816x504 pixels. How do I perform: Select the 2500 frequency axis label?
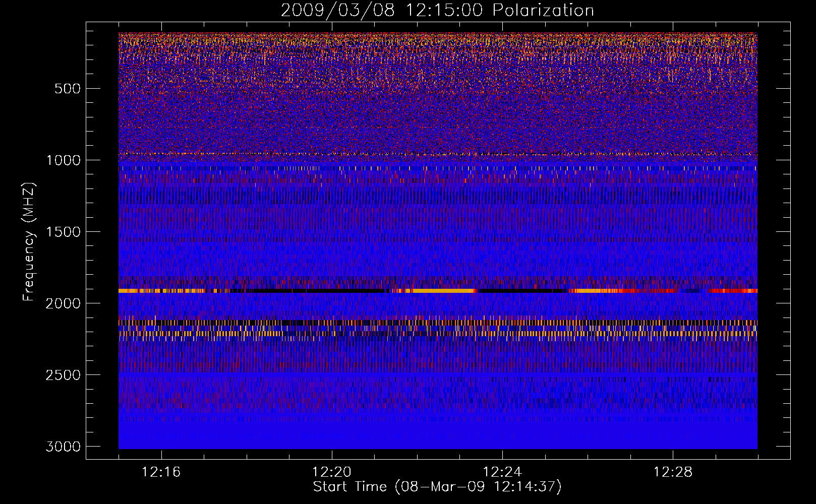click(63, 375)
